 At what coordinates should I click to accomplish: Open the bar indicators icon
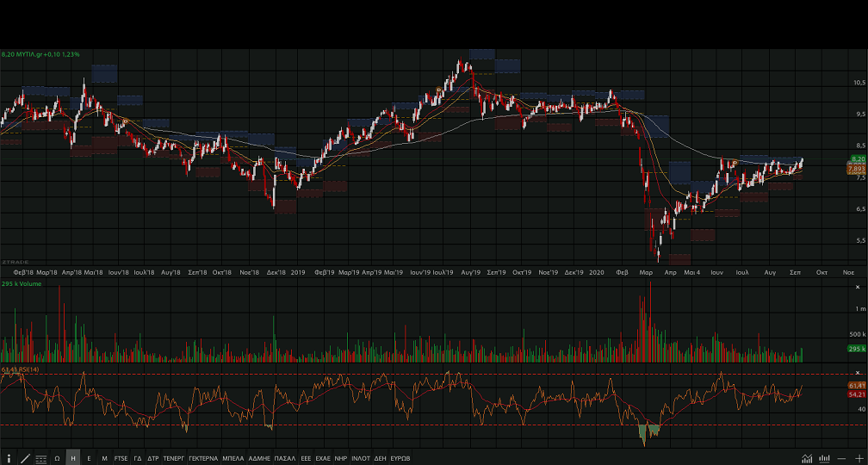tap(824, 458)
